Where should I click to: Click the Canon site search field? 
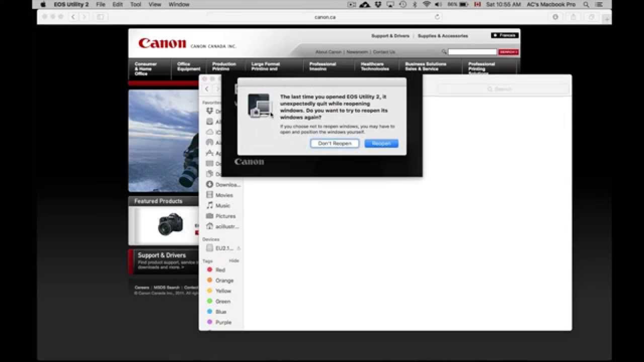tap(472, 52)
